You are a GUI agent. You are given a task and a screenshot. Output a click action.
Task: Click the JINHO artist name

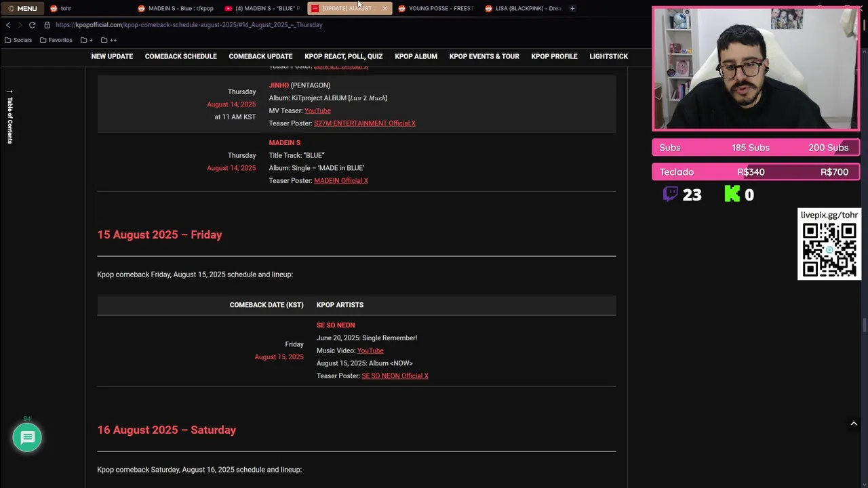pyautogui.click(x=279, y=85)
